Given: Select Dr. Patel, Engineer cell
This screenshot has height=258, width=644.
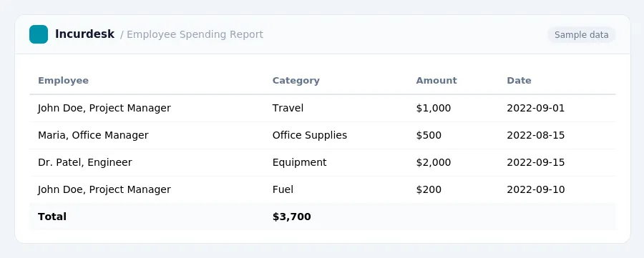Looking at the screenshot, I should (85, 162).
